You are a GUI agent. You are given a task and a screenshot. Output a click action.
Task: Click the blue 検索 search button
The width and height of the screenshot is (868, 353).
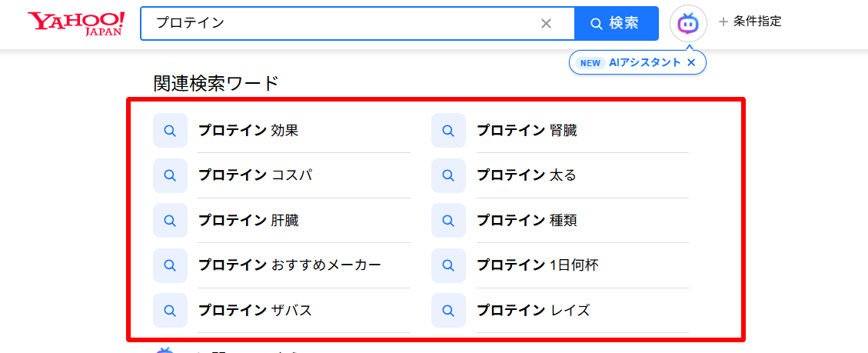tap(616, 23)
